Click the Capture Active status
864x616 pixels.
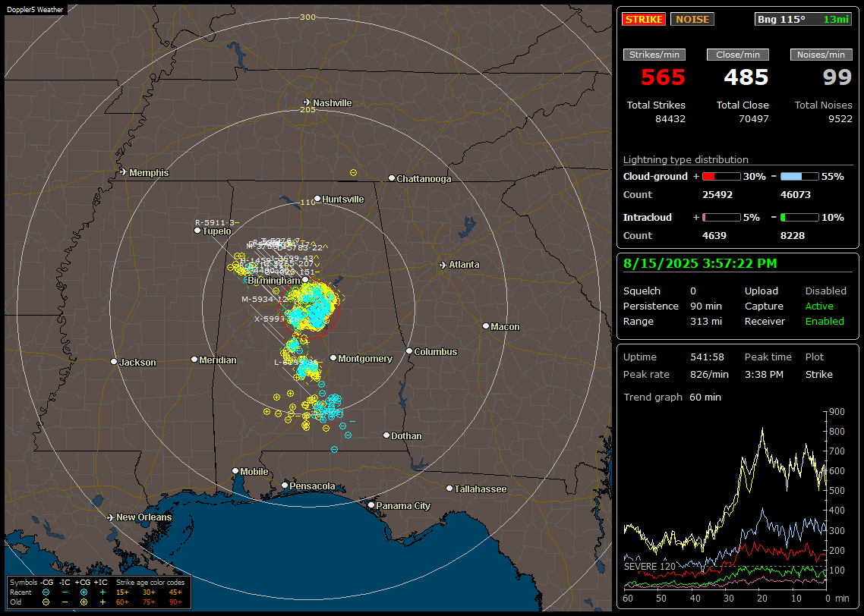pyautogui.click(x=818, y=306)
